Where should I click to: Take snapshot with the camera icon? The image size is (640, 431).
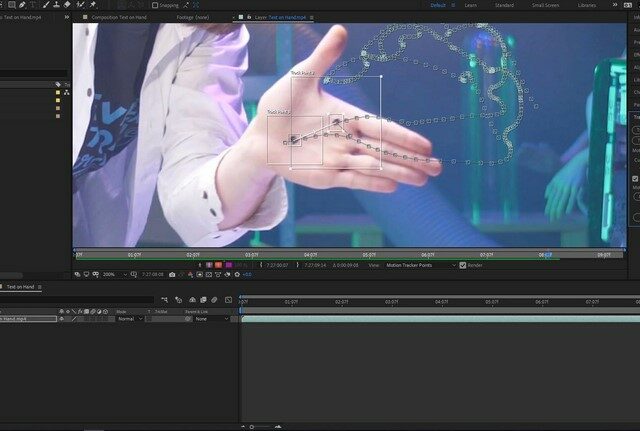[172, 274]
